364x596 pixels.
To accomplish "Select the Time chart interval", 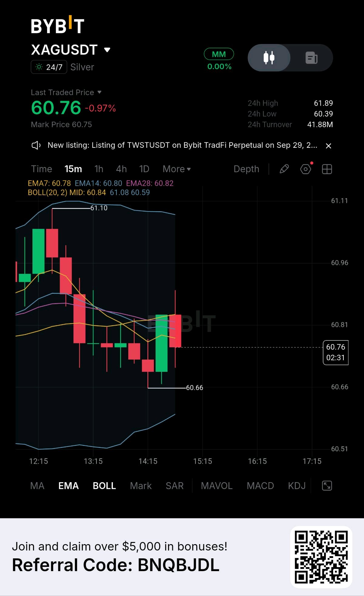I will 42,169.
